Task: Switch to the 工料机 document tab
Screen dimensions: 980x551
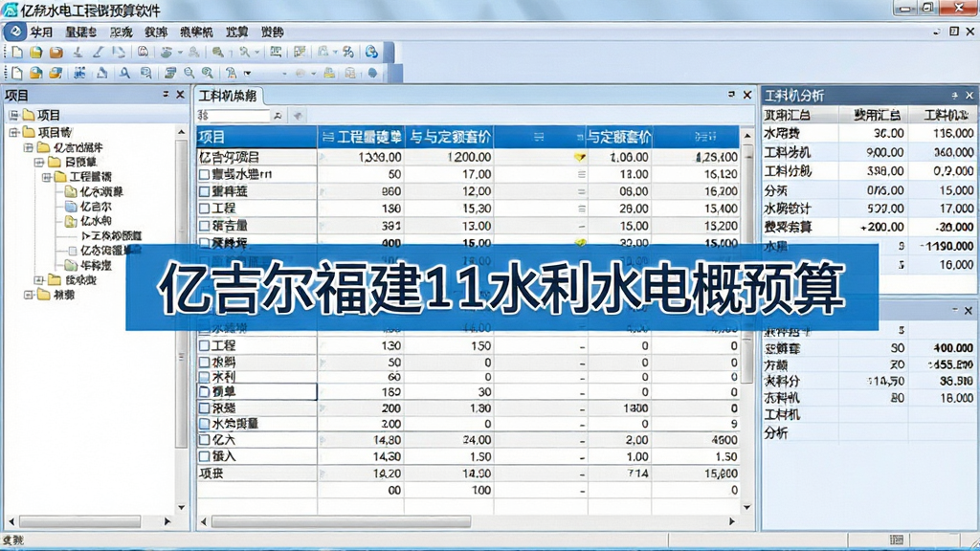Action: (x=228, y=96)
